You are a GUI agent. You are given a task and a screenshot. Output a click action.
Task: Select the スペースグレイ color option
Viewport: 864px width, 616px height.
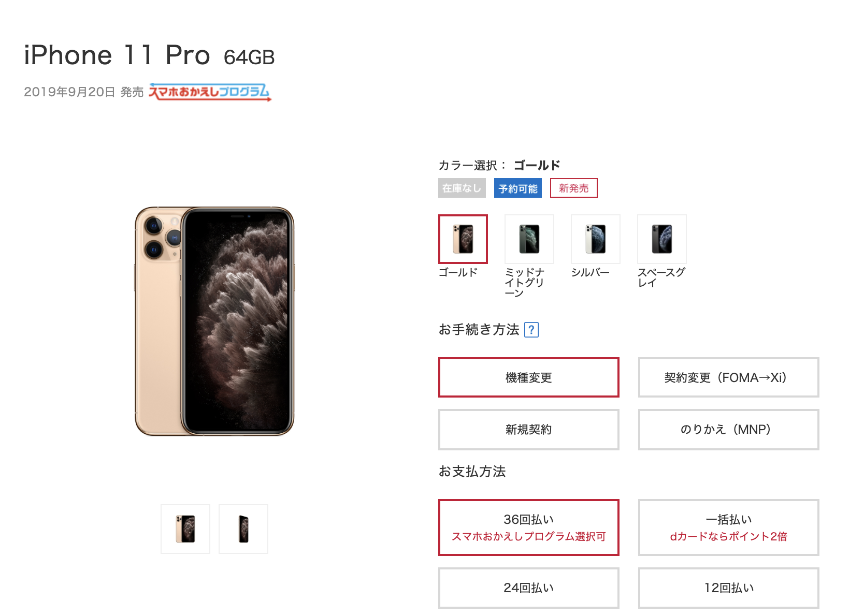pyautogui.click(x=662, y=239)
